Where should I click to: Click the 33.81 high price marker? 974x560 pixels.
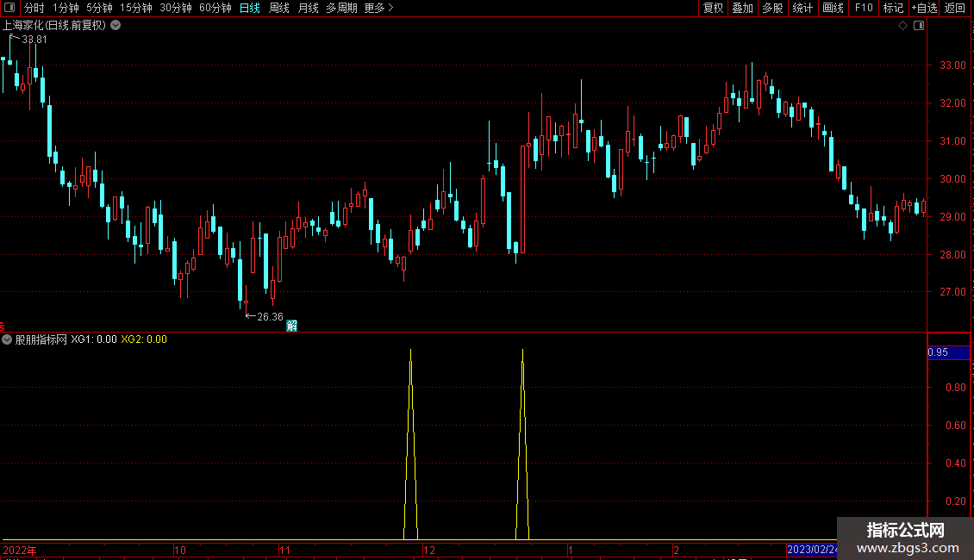tap(34, 40)
